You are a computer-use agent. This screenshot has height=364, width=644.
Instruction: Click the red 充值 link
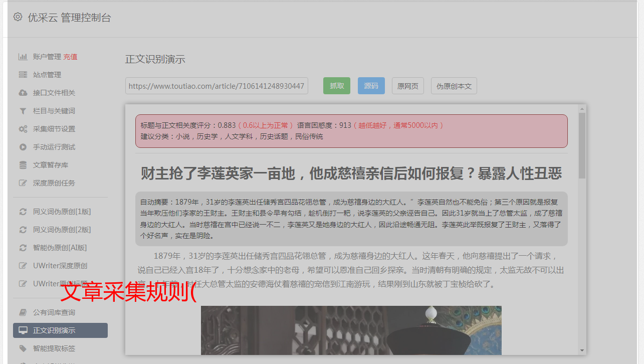point(70,57)
